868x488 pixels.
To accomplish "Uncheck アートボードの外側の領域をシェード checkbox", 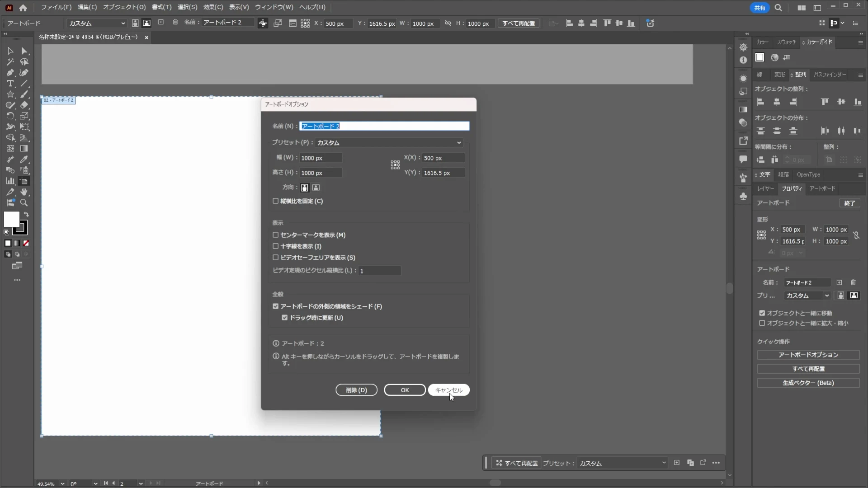I will pyautogui.click(x=275, y=306).
